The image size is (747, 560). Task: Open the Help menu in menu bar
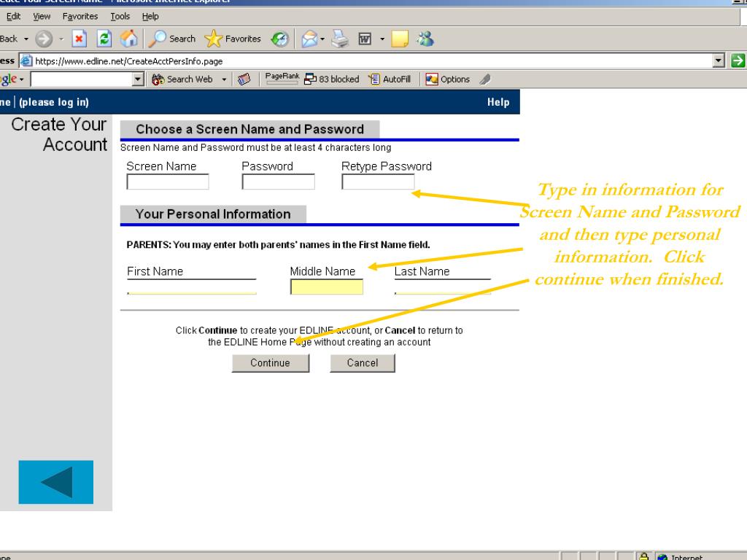pyautogui.click(x=150, y=16)
